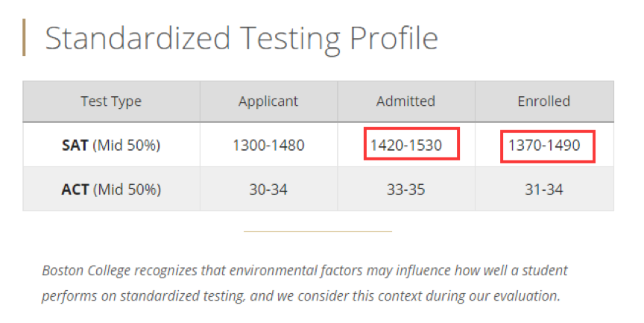
Task: Click the enrolled SAT range 1370-1490
Action: [544, 145]
